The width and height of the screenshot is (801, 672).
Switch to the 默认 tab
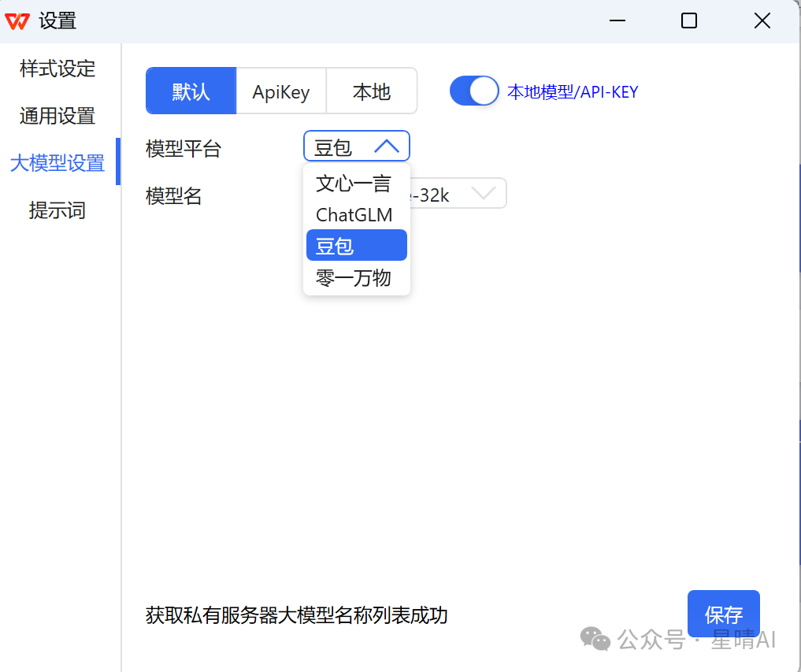[191, 91]
